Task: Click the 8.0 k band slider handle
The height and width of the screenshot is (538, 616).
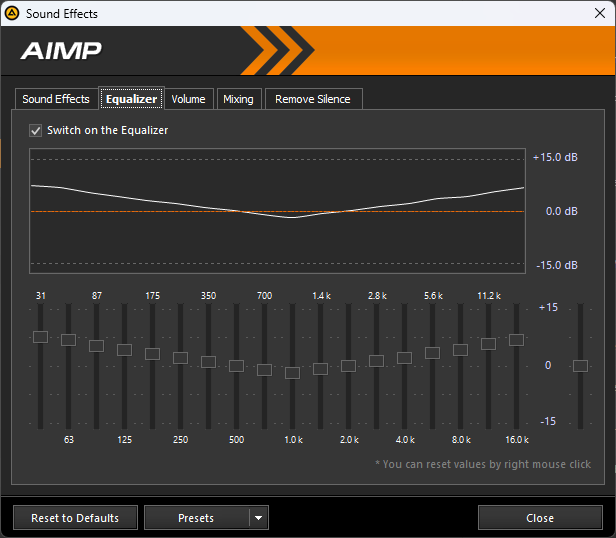Action: (x=460, y=350)
